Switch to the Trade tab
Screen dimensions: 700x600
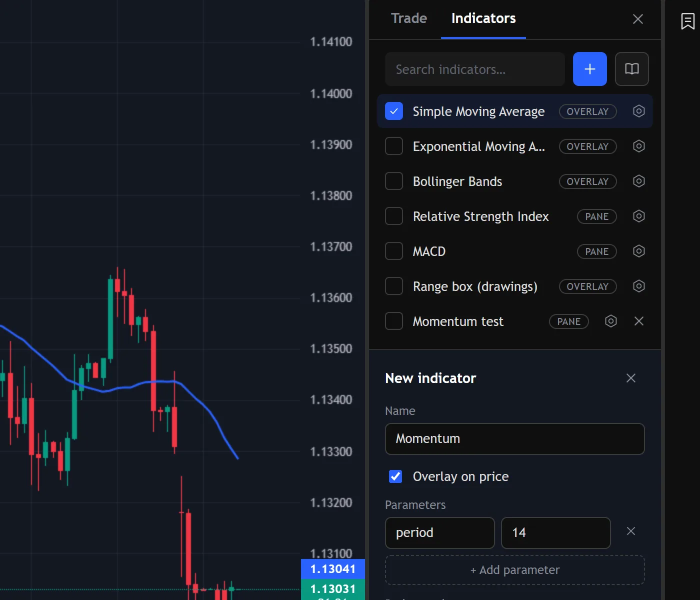(408, 18)
